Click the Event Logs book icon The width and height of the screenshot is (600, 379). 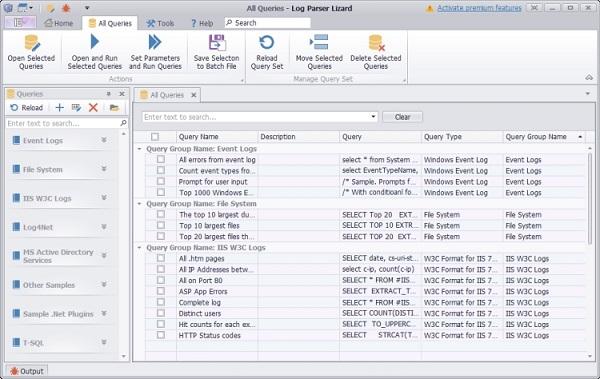pos(16,140)
